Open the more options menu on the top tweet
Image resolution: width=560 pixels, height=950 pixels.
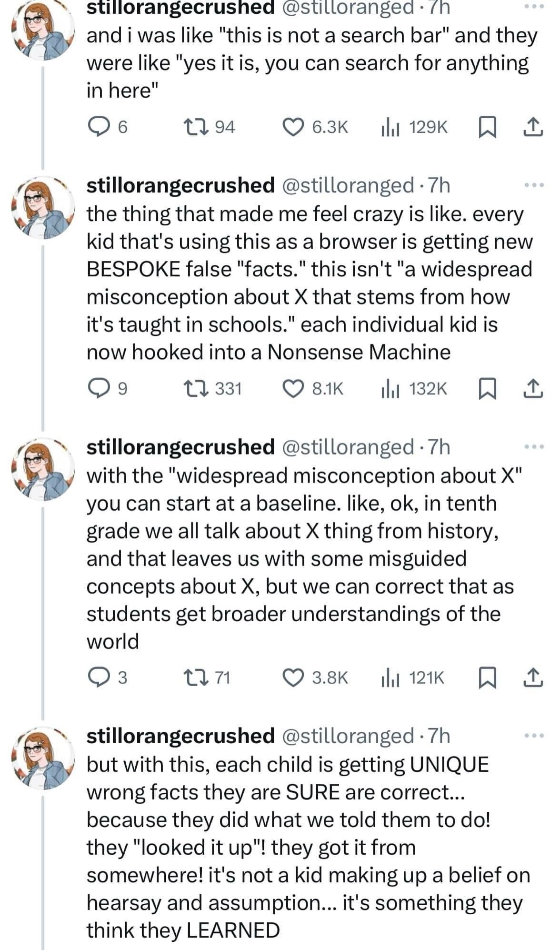[x=534, y=6]
